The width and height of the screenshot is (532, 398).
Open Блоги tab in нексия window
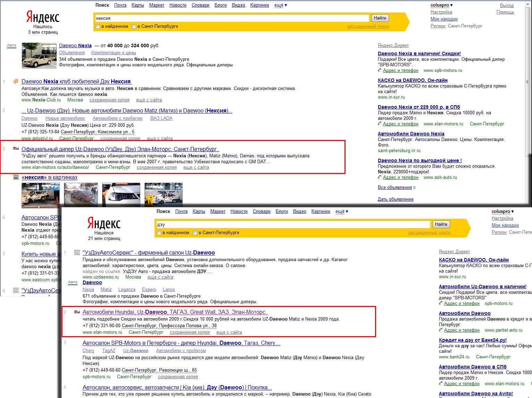[x=221, y=5]
